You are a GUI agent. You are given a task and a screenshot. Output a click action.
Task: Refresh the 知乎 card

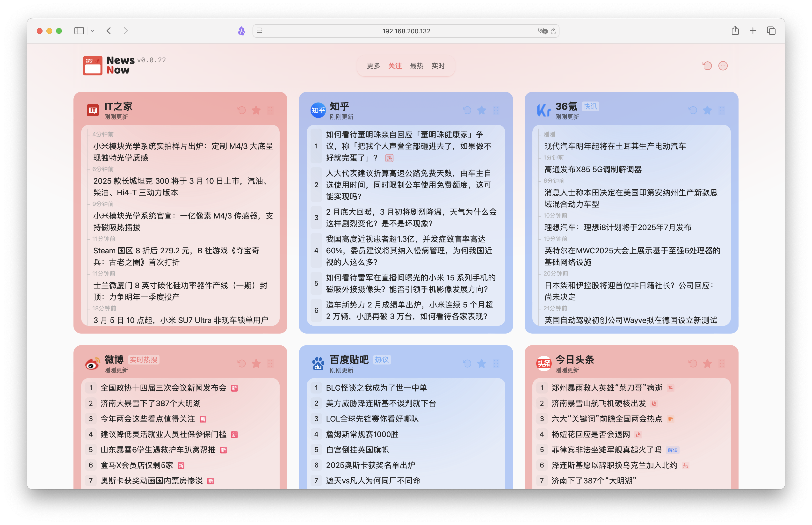[x=467, y=110]
